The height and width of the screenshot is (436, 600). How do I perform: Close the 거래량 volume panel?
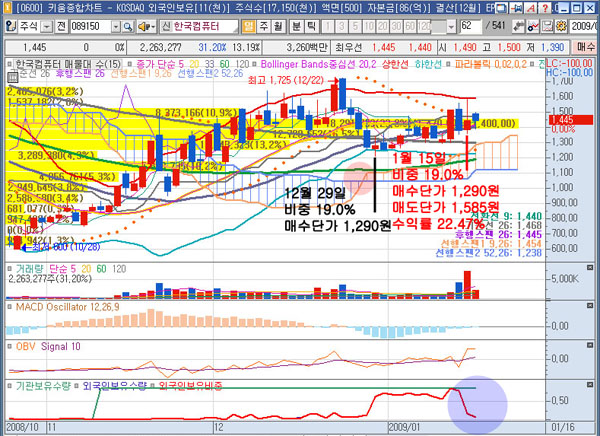click(590, 267)
